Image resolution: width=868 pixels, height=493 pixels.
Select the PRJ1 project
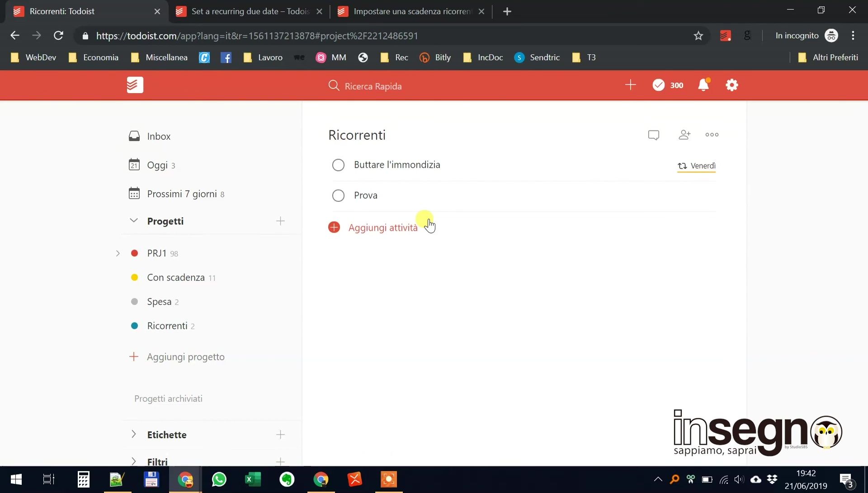[157, 253]
